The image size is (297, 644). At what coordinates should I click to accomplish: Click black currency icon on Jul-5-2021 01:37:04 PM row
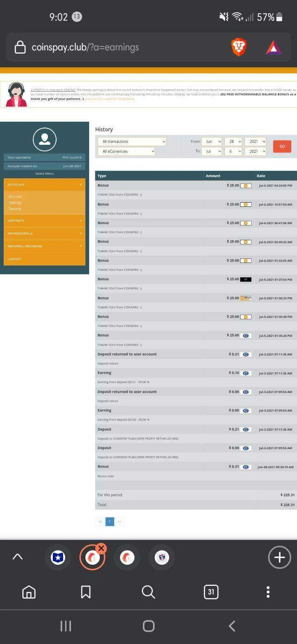click(x=245, y=279)
